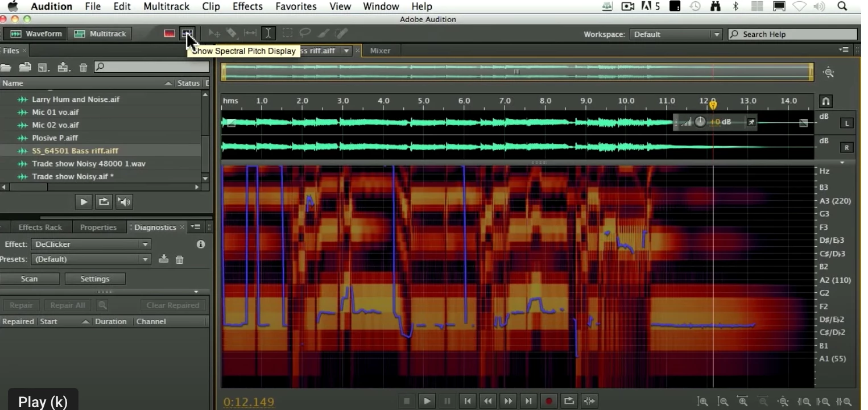Image resolution: width=868 pixels, height=410 pixels.
Task: Toggle the Waveform editor view
Action: pyautogui.click(x=36, y=34)
